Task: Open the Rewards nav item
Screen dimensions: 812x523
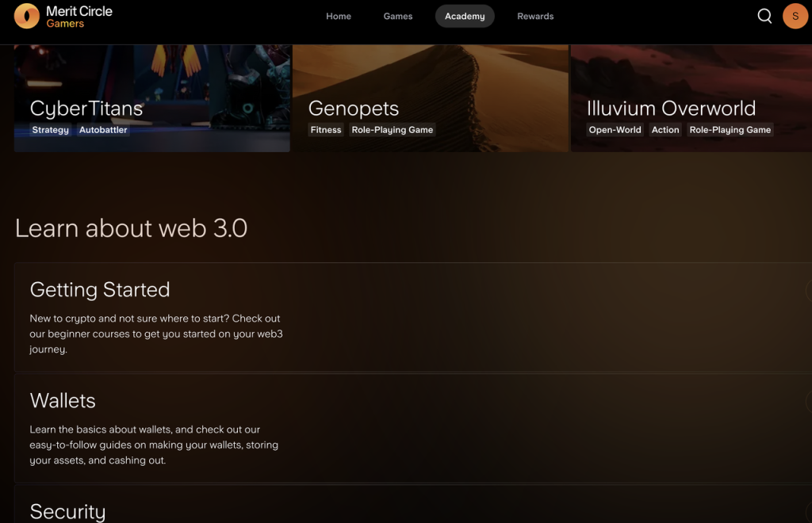Action: click(535, 16)
